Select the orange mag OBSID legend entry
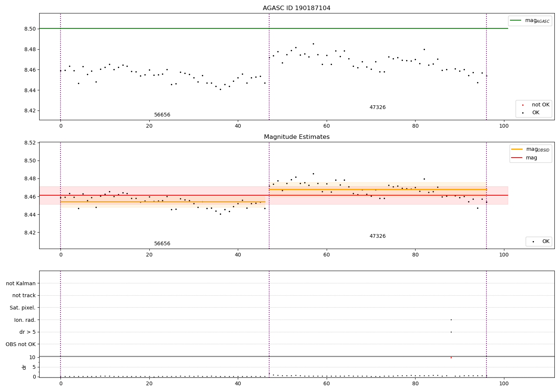The height and width of the screenshot is (392, 560). 530,149
